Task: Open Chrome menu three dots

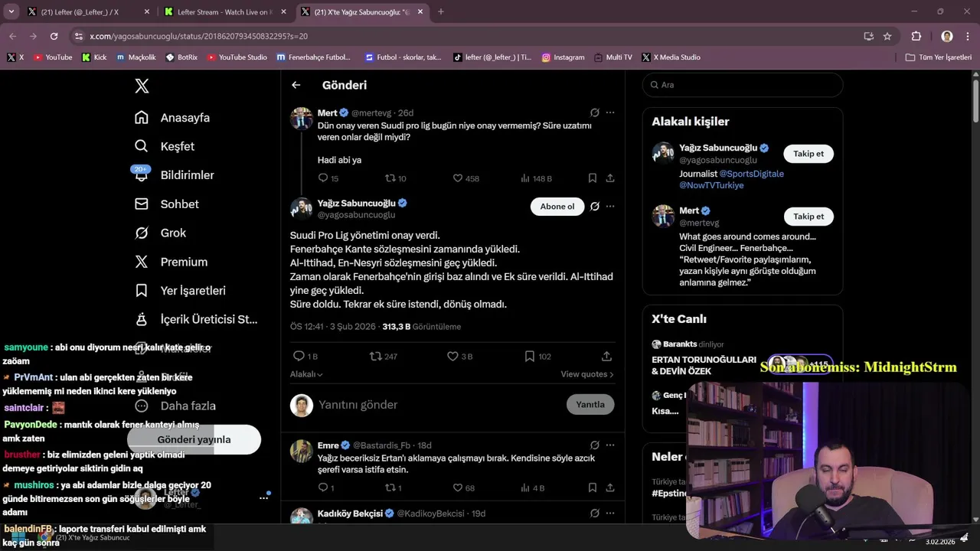Action: click(x=968, y=36)
